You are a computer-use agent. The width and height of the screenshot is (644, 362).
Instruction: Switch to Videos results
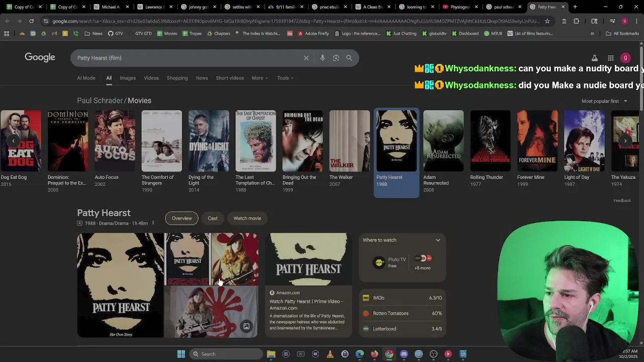151,78
